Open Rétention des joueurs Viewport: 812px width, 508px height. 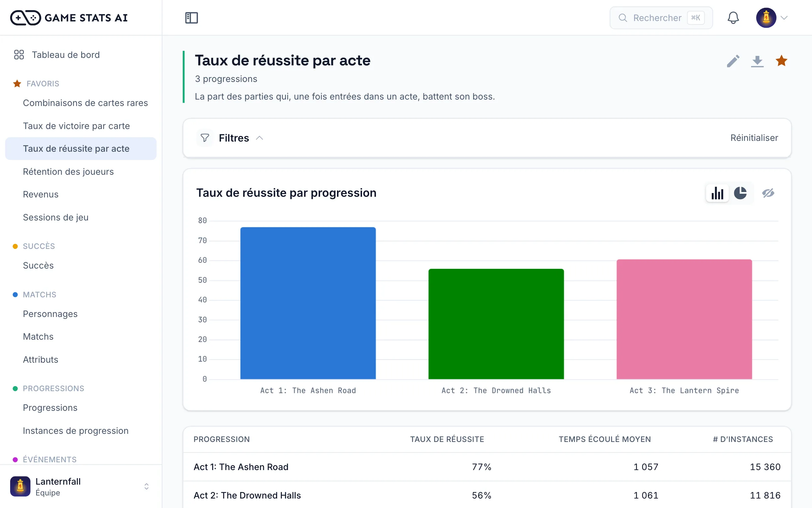tap(81, 172)
